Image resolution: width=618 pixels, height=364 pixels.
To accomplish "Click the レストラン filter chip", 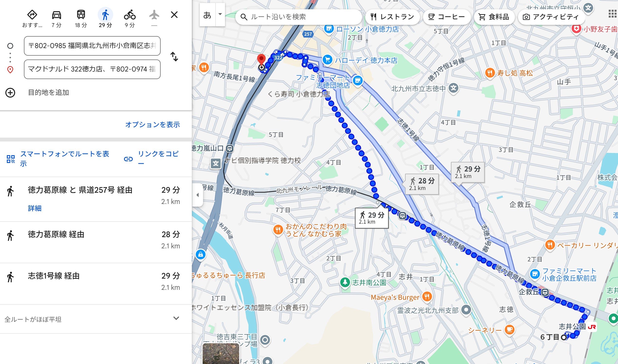I will [393, 17].
